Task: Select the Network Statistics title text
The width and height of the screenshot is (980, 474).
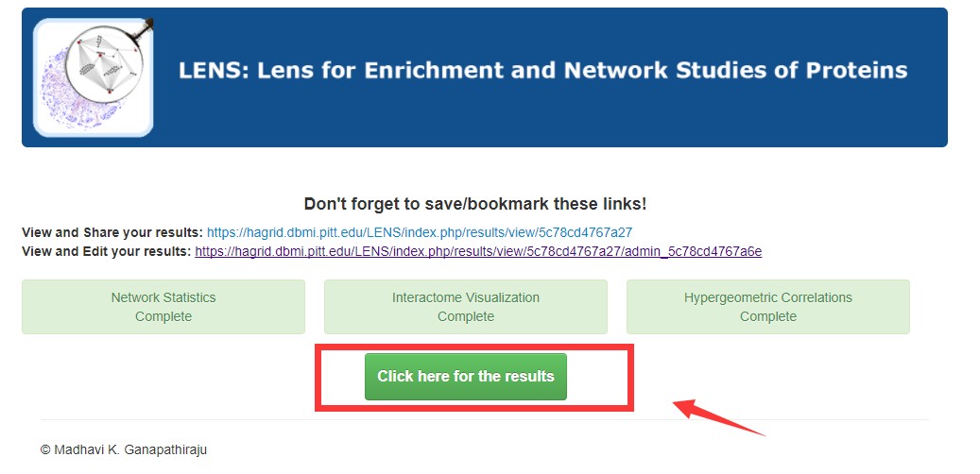Action: (x=163, y=297)
